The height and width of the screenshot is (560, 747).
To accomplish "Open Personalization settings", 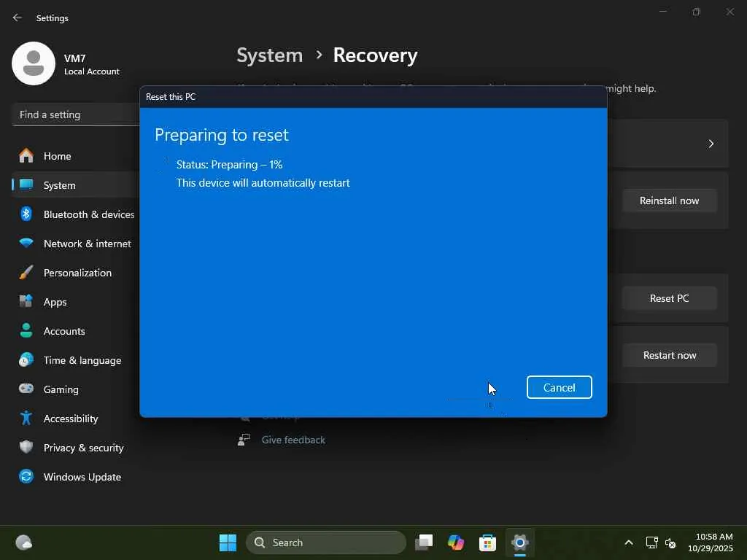I will click(76, 273).
